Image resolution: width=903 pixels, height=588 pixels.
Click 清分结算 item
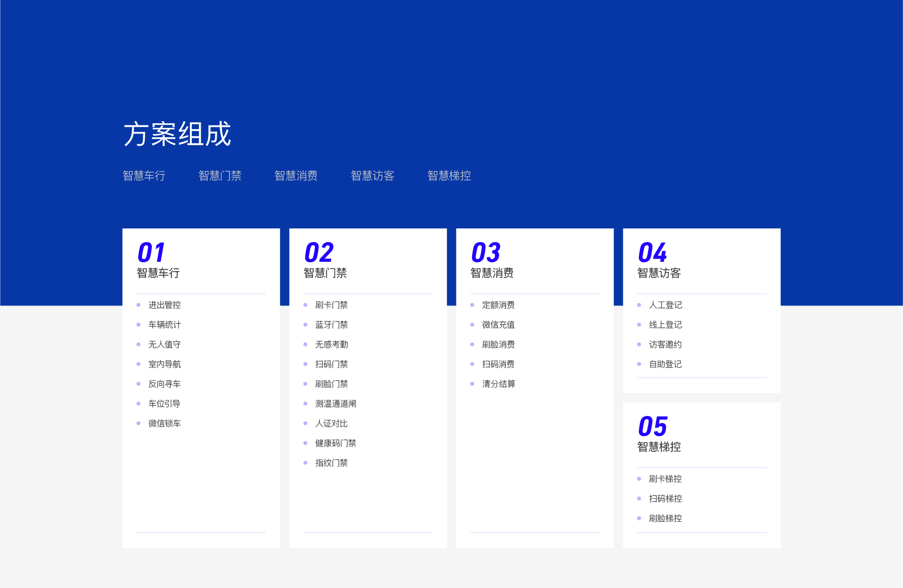click(498, 384)
